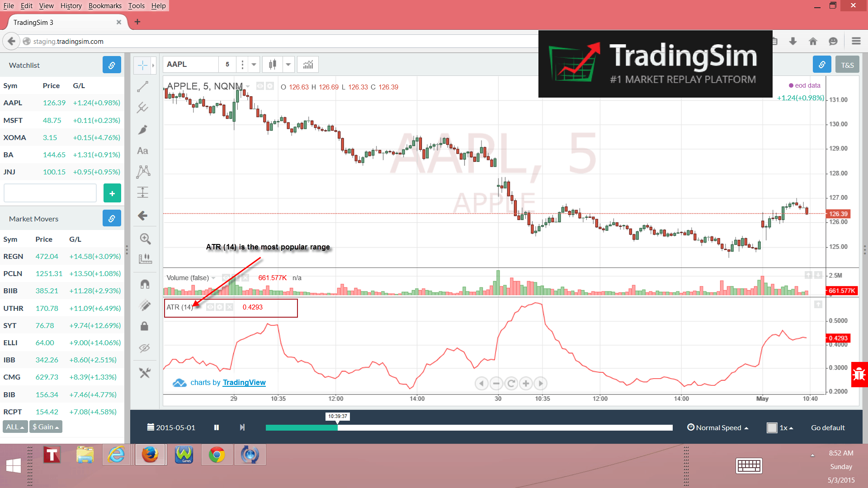Click the pitchfork drawing tool
This screenshot has height=488, width=868.
(x=143, y=108)
